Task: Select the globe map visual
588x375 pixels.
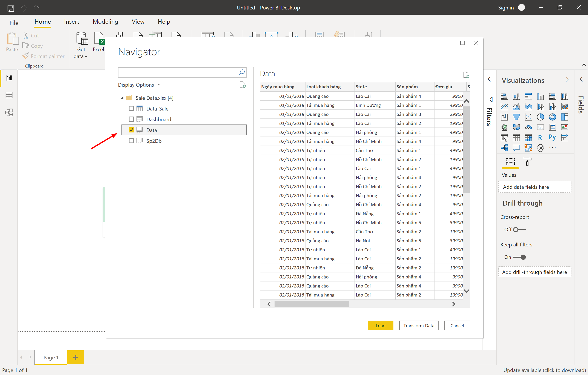Action: 504,127
